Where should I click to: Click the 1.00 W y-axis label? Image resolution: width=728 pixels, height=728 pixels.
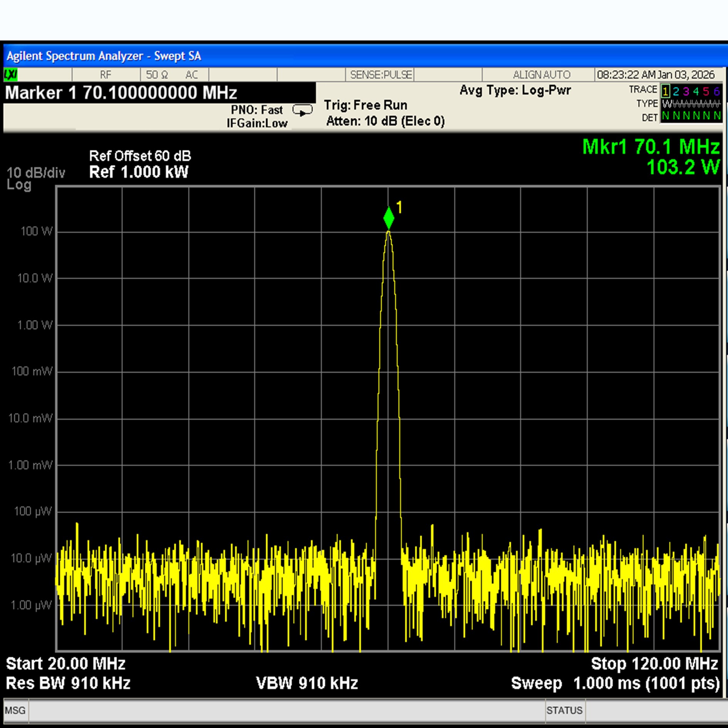click(x=35, y=325)
